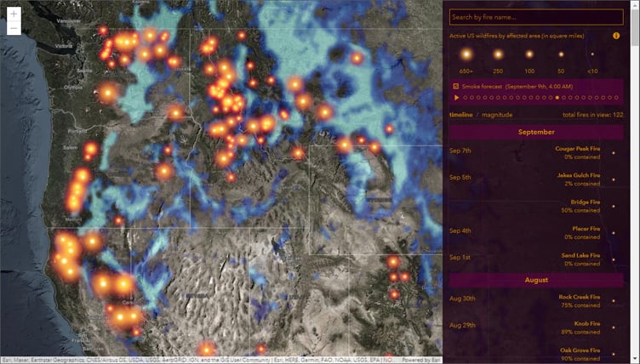The height and width of the screenshot is (364, 640).
Task: Click the Portland label on the map
Action: 77,131
